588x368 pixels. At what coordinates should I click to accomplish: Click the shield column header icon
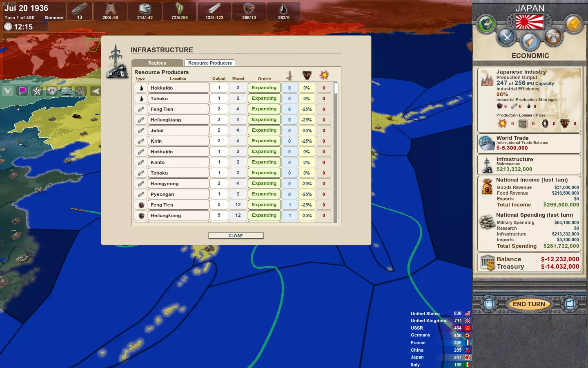[307, 75]
